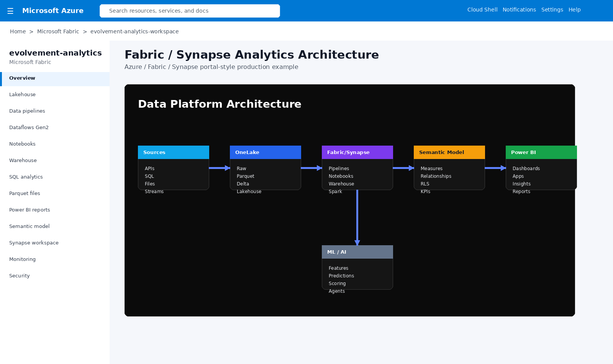Click 'Insights' in Power BI node
This screenshot has width=613, height=364.
521,184
